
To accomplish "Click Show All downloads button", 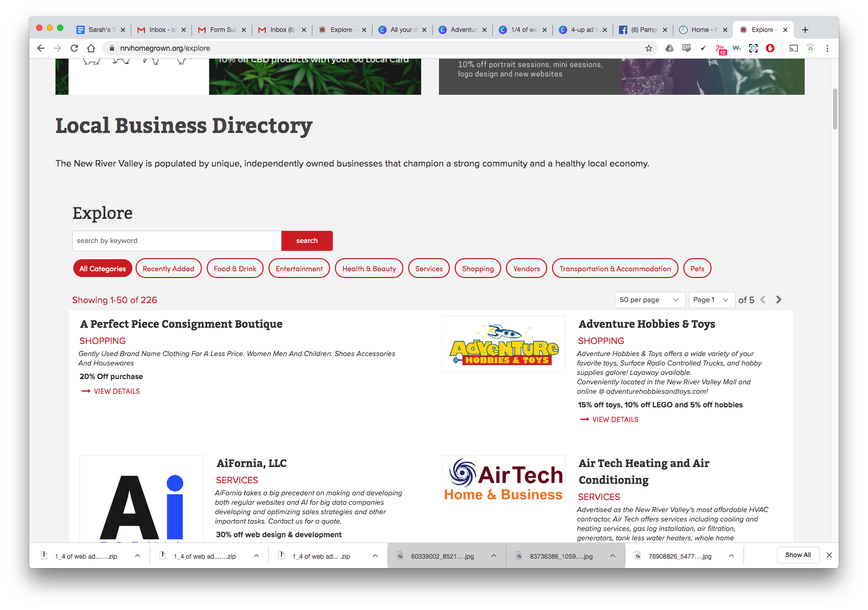I will tap(798, 555).
